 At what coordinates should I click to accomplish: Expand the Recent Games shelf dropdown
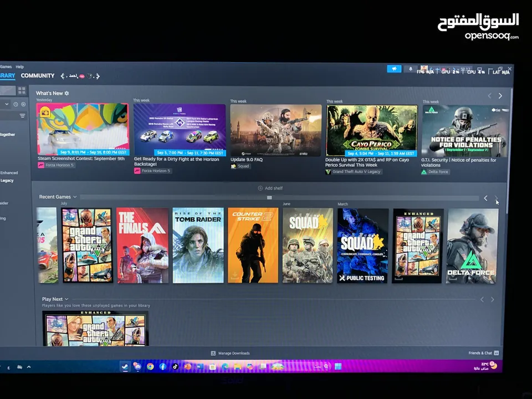pyautogui.click(x=75, y=197)
